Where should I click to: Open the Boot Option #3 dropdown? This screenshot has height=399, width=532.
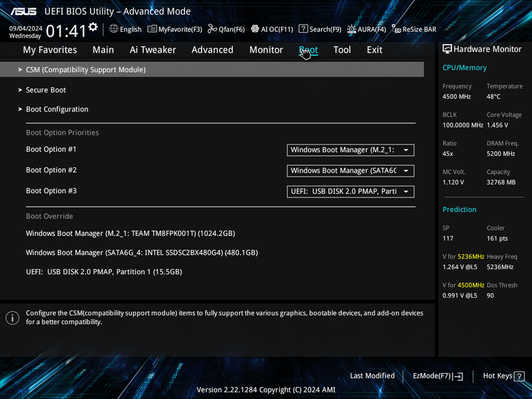(350, 191)
